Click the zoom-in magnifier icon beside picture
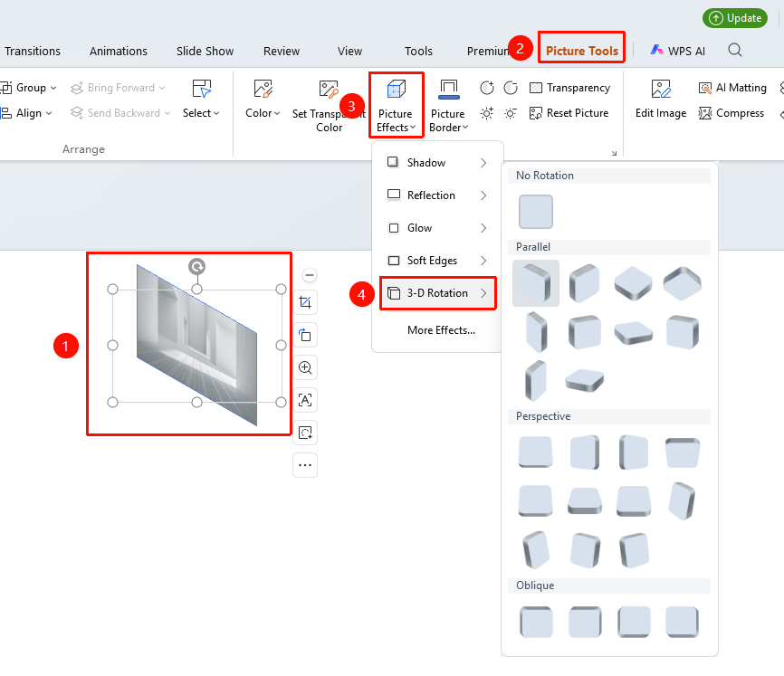Viewport: 784px width, 676px height. (x=305, y=367)
